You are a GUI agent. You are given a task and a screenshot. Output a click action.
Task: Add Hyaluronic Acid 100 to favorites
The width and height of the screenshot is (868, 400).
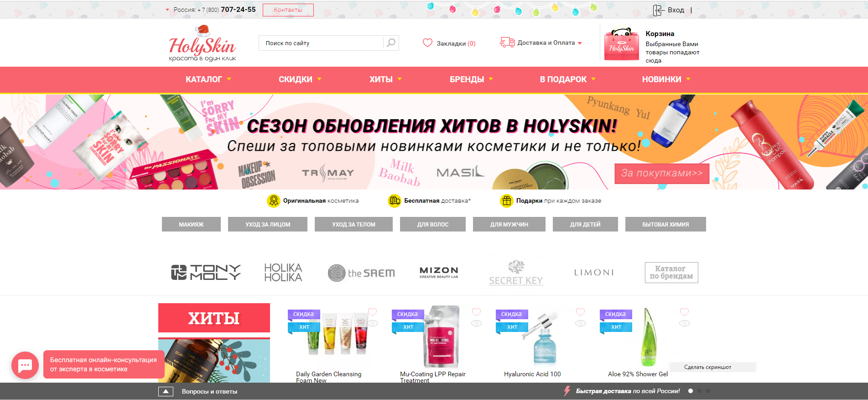click(x=581, y=312)
